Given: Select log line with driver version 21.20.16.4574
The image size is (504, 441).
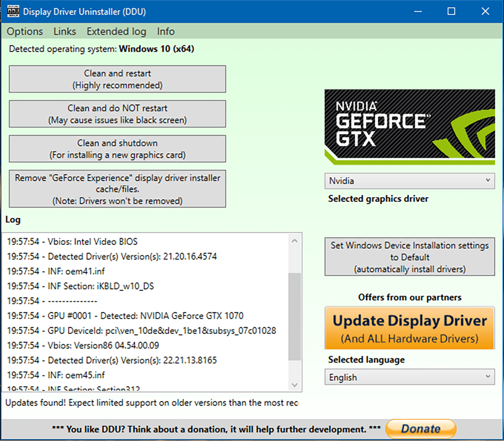Looking at the screenshot, I should point(112,256).
